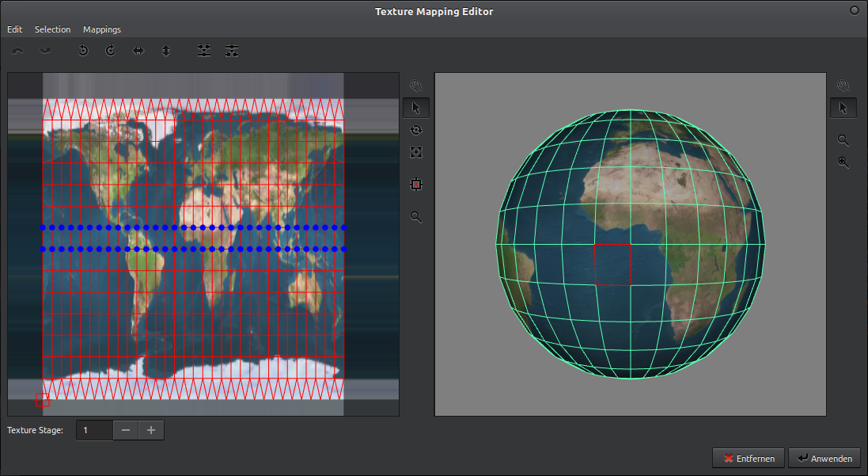This screenshot has width=868, height=476.
Task: Select the arrow selection tool for the texture view
Action: pos(415,108)
